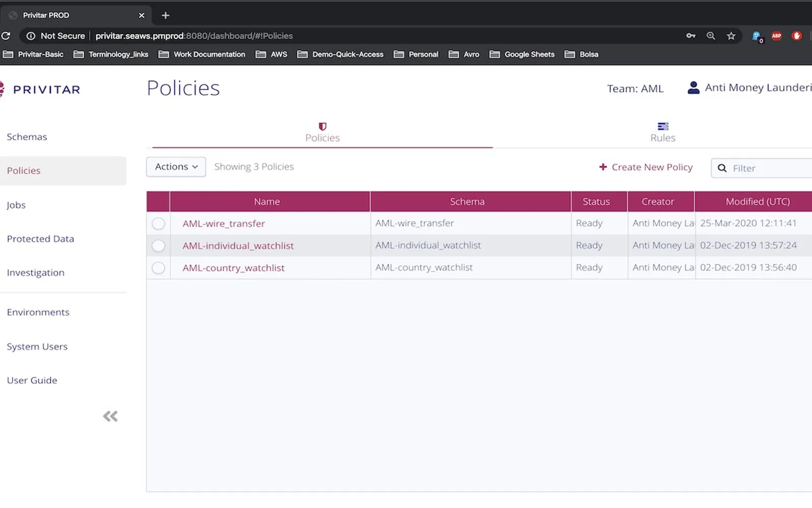Expand the Actions dropdown

tap(176, 167)
